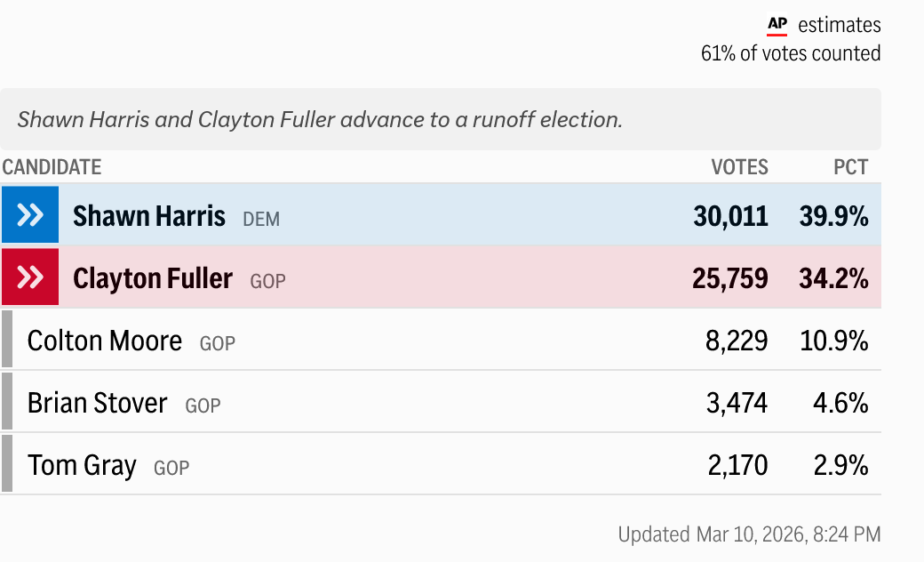
Task: Click the Updated Mar 10, 2026 timestamp
Action: [x=749, y=534]
